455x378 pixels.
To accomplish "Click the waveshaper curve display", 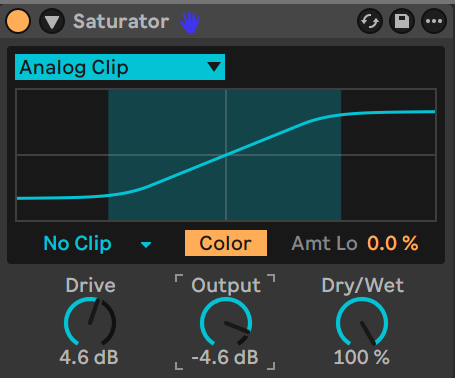I will click(226, 155).
